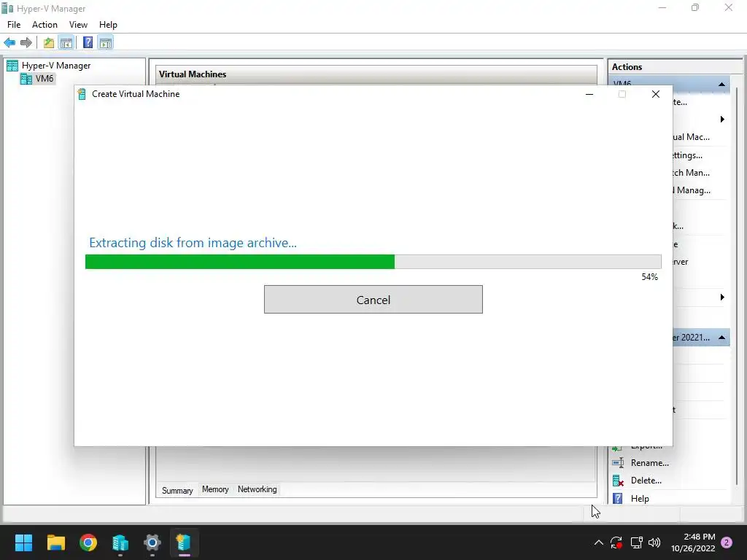Open the File menu
747x560 pixels.
click(14, 25)
